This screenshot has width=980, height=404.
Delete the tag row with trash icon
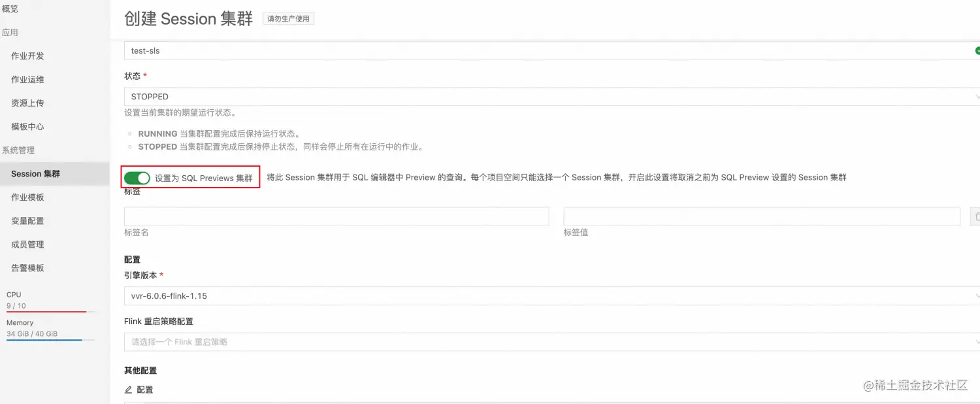(x=976, y=216)
